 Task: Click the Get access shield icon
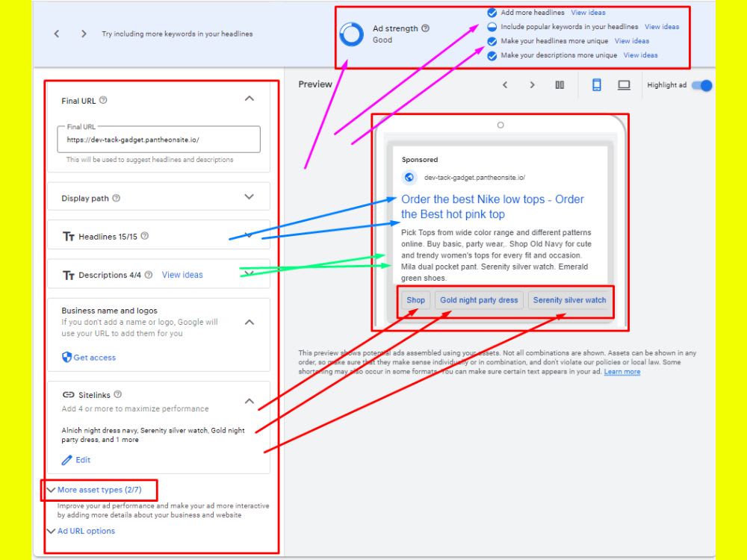pos(66,357)
